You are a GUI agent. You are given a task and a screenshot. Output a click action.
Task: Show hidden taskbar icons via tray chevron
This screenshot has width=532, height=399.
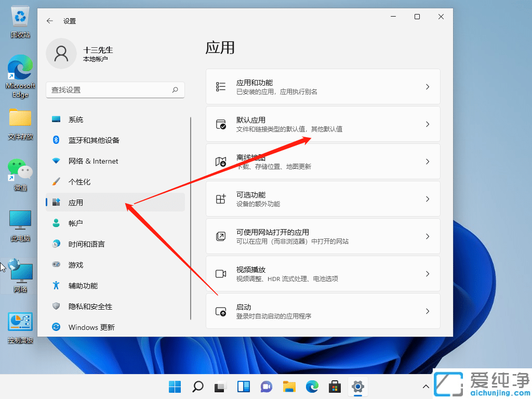tap(425, 387)
